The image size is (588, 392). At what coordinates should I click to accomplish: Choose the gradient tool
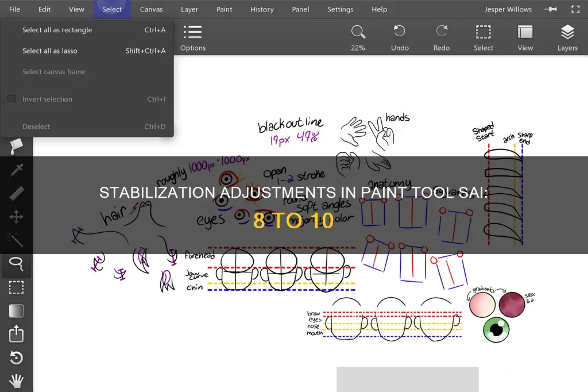tap(16, 311)
